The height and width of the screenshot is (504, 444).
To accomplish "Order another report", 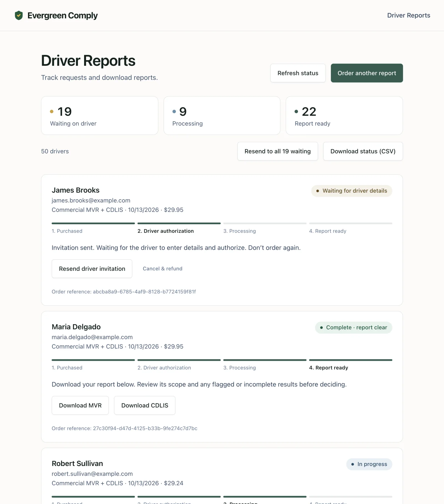I will [367, 73].
